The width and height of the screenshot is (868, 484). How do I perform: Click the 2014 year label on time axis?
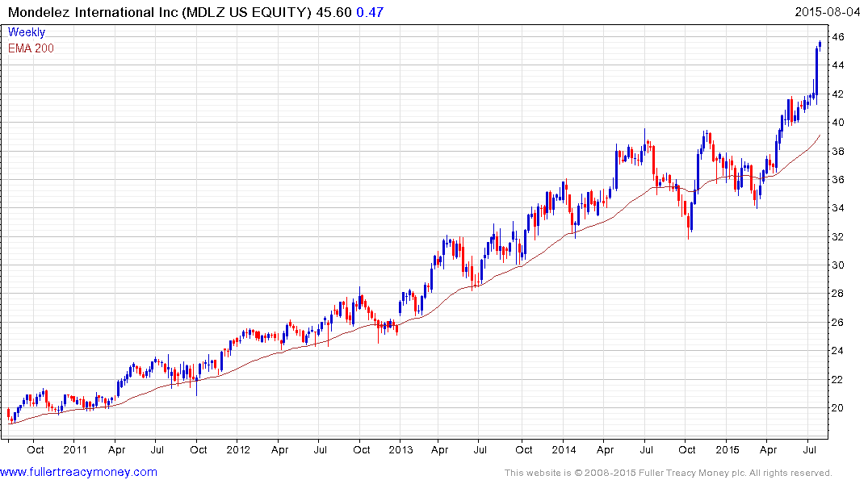564,449
